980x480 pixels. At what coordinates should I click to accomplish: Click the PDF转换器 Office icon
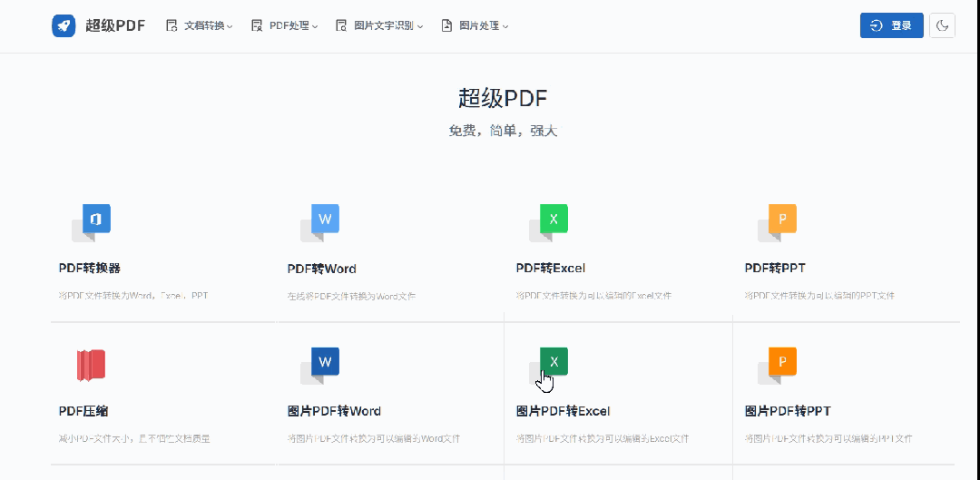(92, 223)
